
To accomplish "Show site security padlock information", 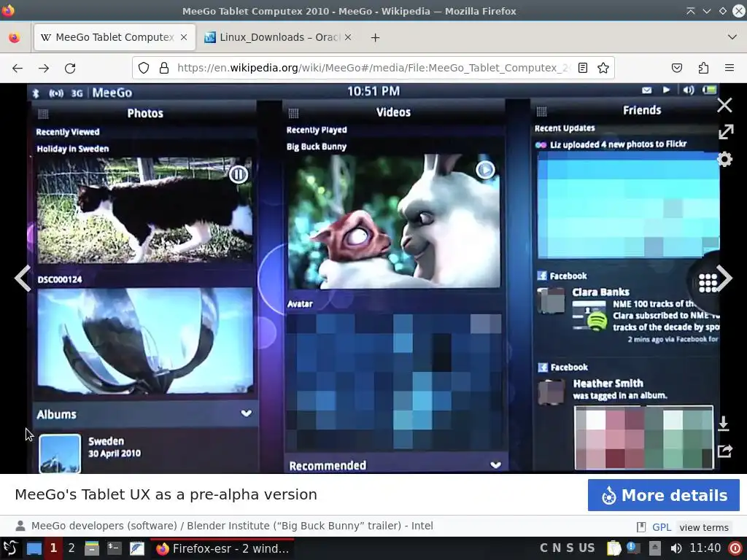I will pos(164,68).
